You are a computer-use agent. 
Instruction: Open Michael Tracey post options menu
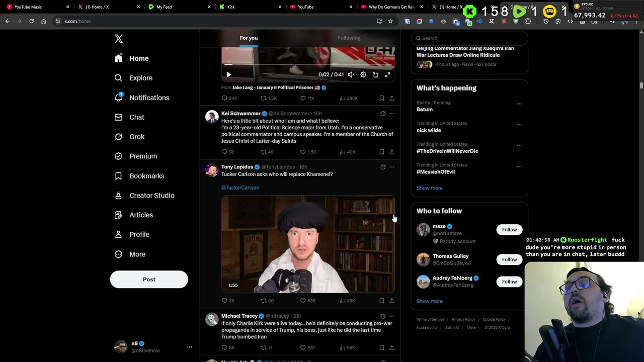tap(392, 316)
